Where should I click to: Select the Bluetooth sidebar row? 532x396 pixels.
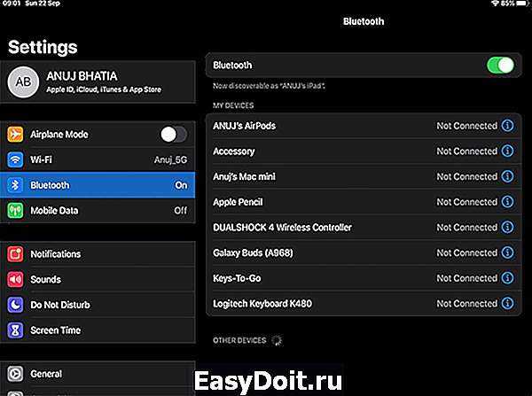click(98, 185)
